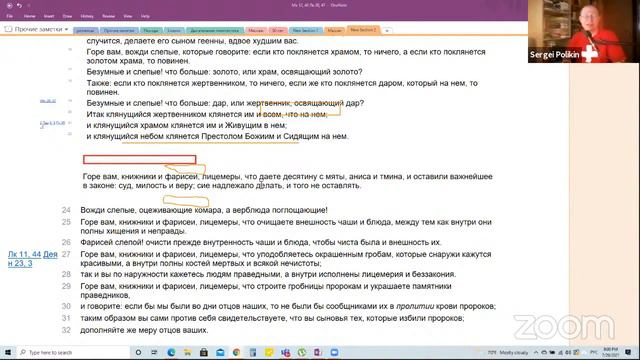
Task: Click the OneNote Back arrow button
Action: coord(9,6)
